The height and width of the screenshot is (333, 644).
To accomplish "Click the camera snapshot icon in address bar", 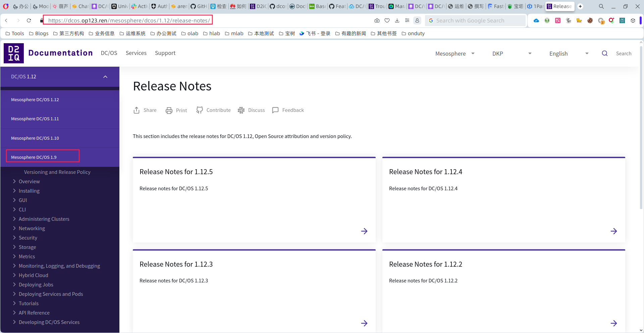I will point(377,20).
